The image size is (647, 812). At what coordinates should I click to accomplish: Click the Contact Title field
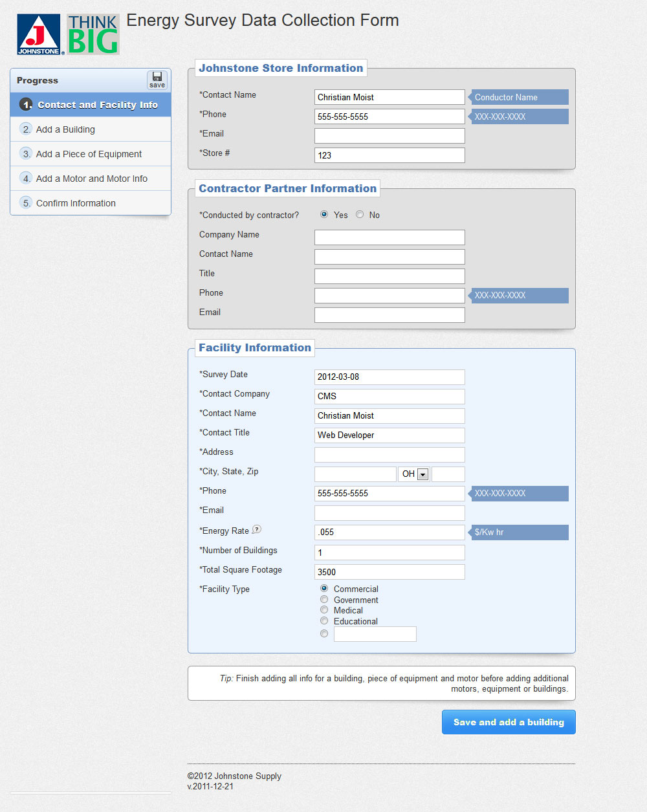click(x=389, y=435)
